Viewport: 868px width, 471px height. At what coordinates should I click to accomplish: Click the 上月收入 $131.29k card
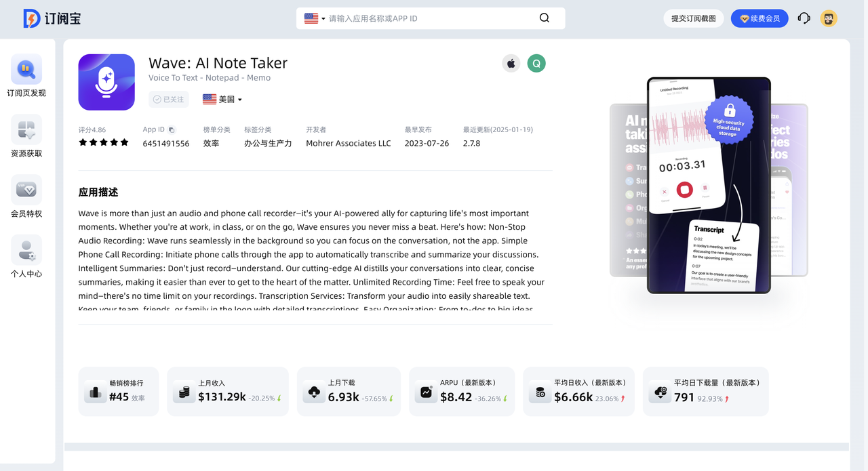tap(228, 392)
